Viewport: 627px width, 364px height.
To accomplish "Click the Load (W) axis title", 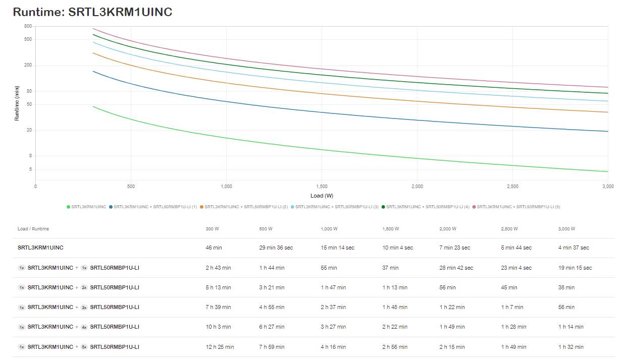I will click(x=322, y=196).
